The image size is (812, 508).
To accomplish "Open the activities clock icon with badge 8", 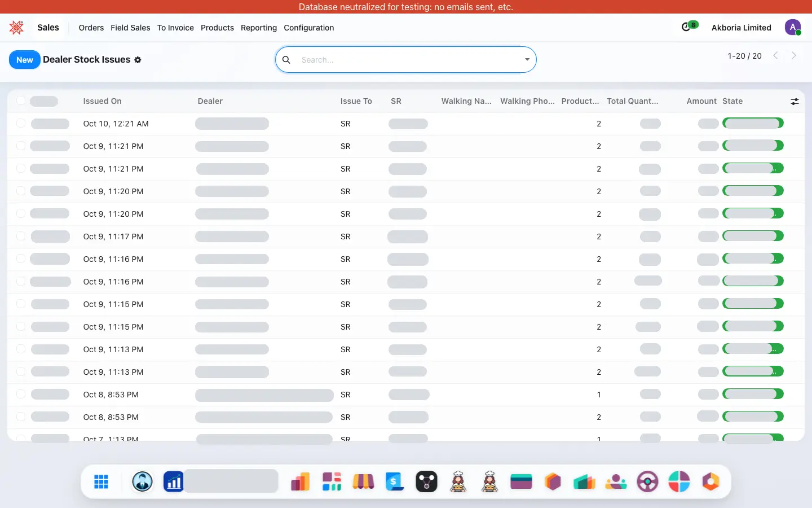I will (x=689, y=27).
